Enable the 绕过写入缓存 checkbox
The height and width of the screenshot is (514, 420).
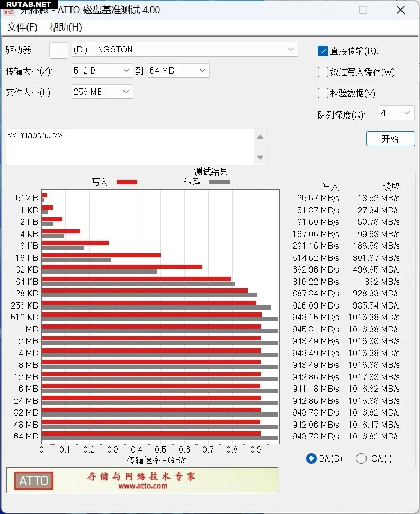[323, 72]
